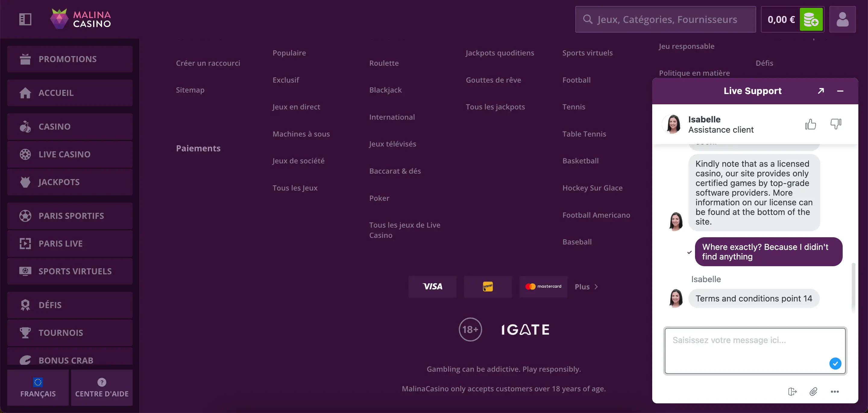868x413 pixels.
Task: Open the Malina Casino logo homepage
Action: (x=80, y=19)
